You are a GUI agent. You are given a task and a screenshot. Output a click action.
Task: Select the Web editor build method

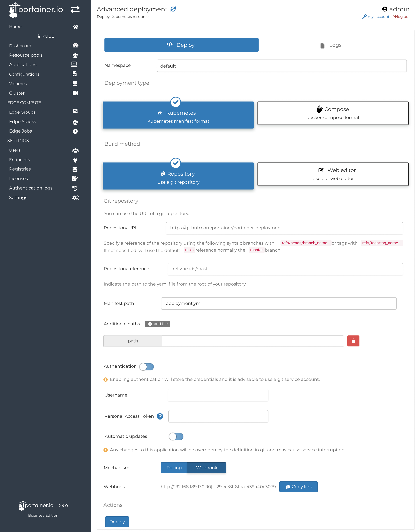click(x=333, y=174)
